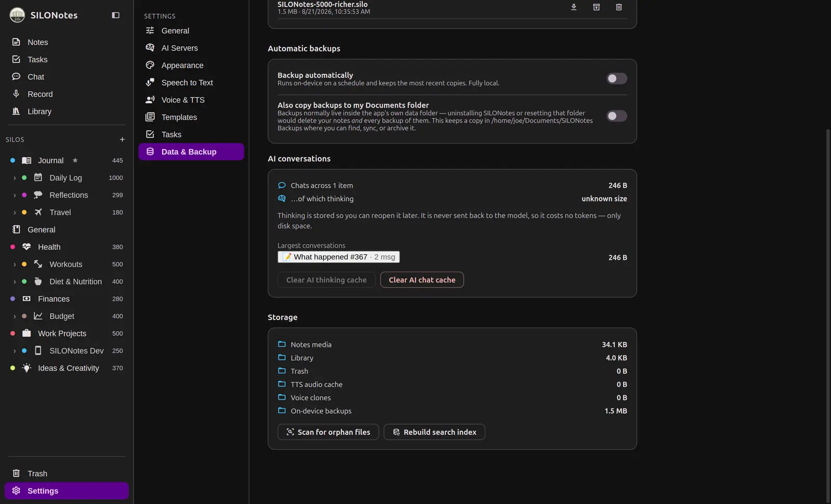Click the SILONotes-5000-richer.silo file name
This screenshot has width=831, height=504.
[x=323, y=4]
